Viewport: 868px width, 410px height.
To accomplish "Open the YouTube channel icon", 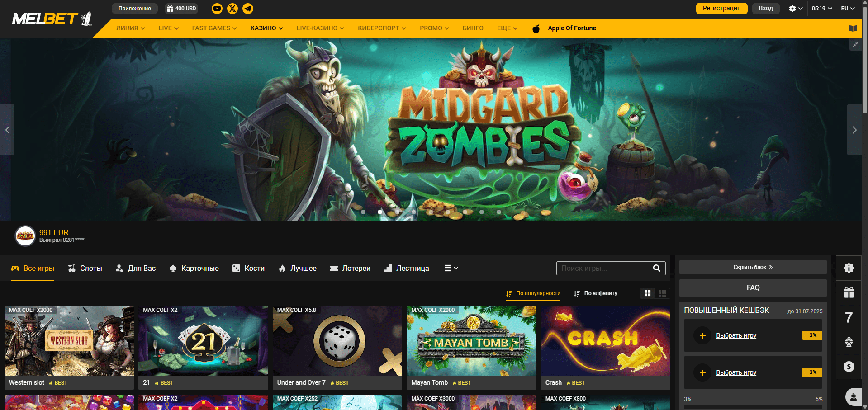I will point(217,9).
